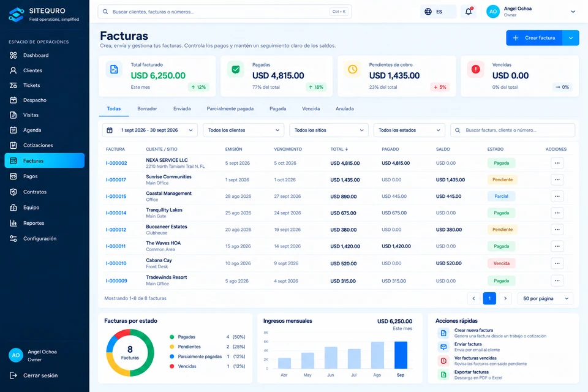Click the Pendiente badge for Sunrise Communities
The width and height of the screenshot is (588, 392).
[x=502, y=179]
